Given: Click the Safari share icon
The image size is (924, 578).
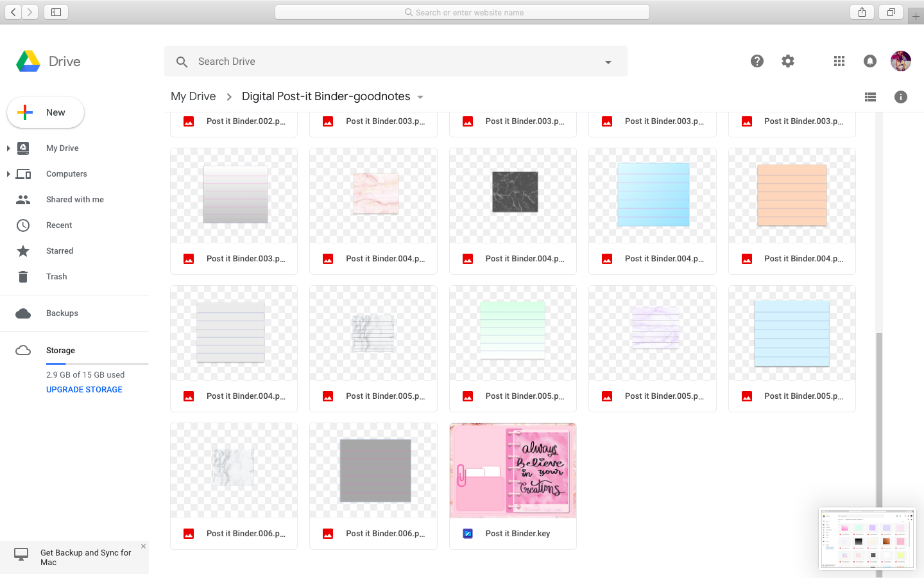Looking at the screenshot, I should tap(862, 12).
